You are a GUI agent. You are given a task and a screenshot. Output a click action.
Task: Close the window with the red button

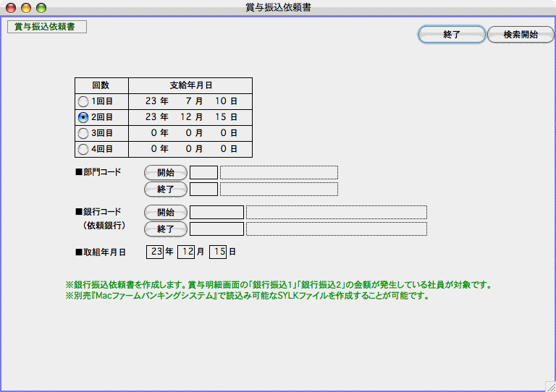pos(11,7)
